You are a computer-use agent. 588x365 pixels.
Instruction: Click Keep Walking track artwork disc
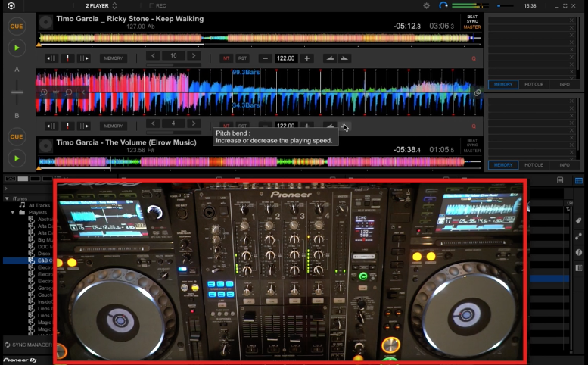point(45,22)
